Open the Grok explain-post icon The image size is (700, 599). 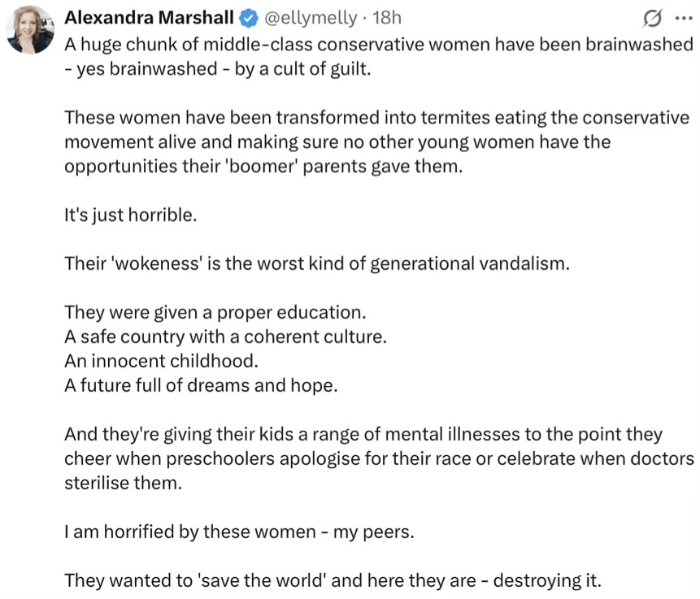click(652, 19)
